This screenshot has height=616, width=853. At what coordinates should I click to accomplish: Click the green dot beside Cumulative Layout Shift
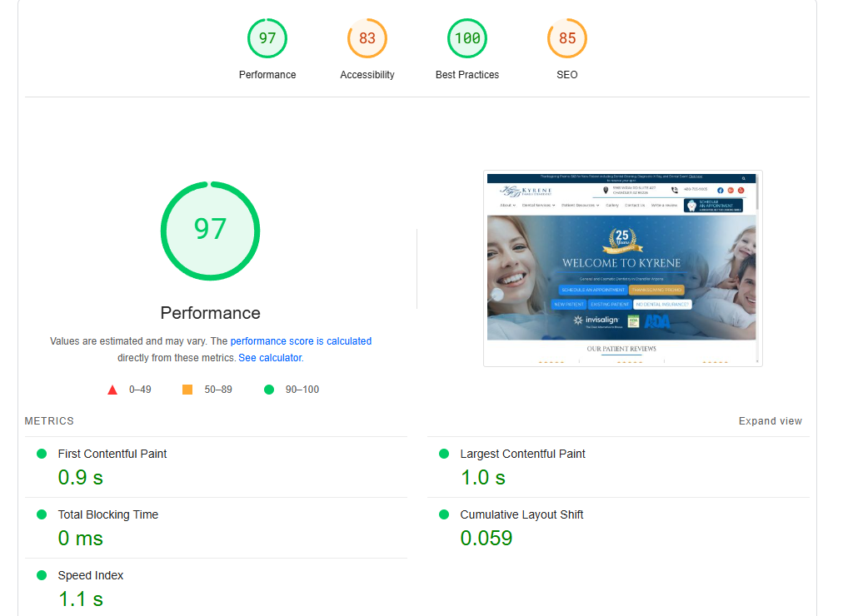[444, 514]
